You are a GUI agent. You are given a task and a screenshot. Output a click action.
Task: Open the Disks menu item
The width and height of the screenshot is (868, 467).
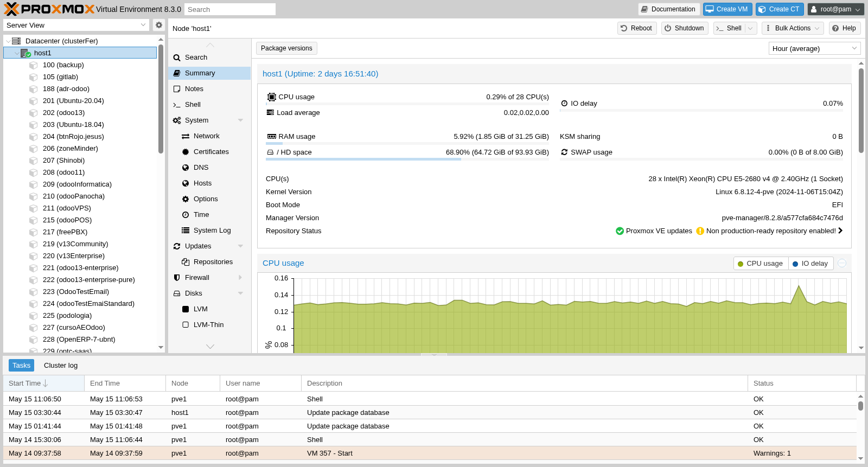[x=209, y=293]
